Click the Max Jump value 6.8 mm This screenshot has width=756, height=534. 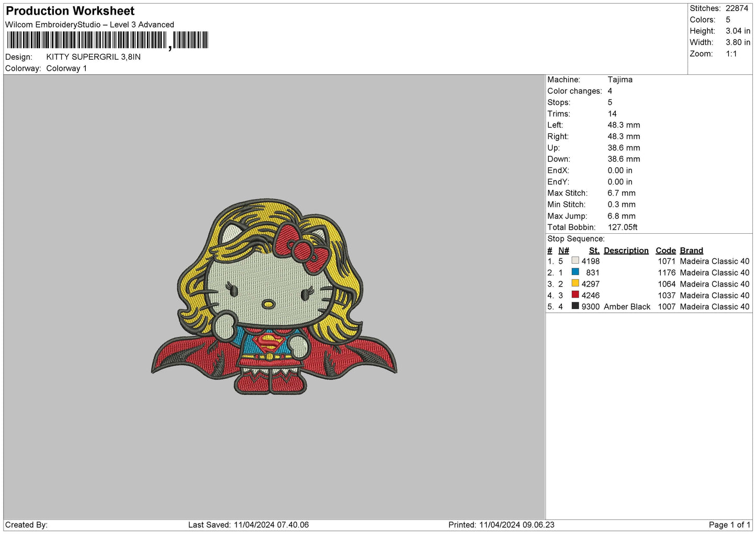click(622, 216)
